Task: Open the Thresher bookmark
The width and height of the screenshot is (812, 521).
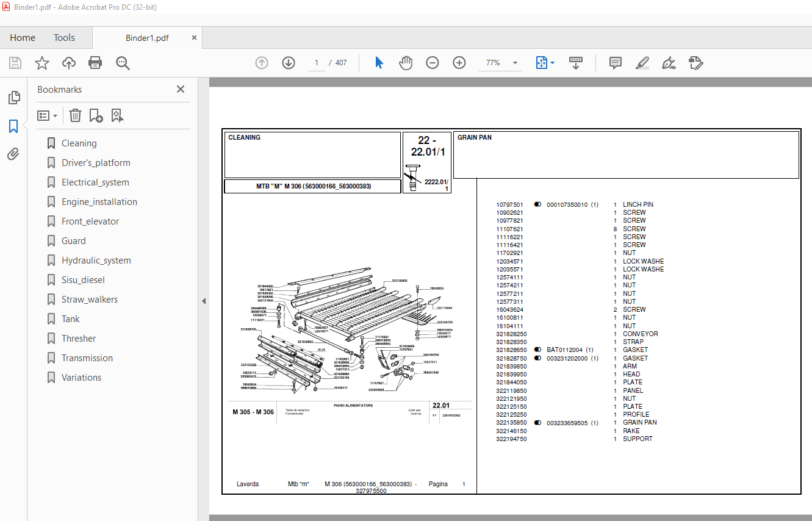Action: [x=79, y=339]
